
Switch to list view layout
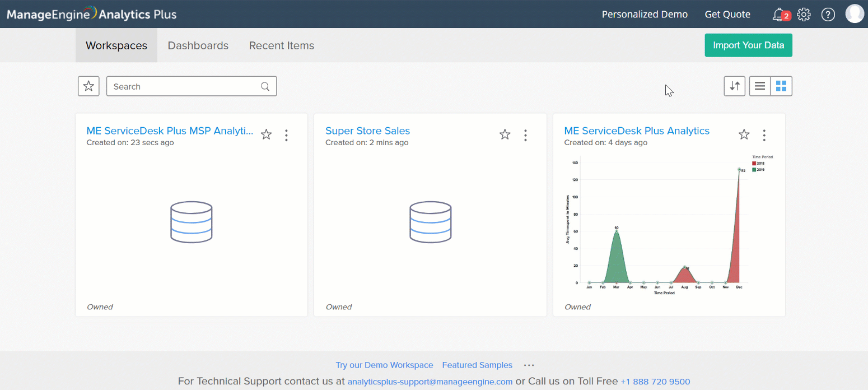point(760,86)
